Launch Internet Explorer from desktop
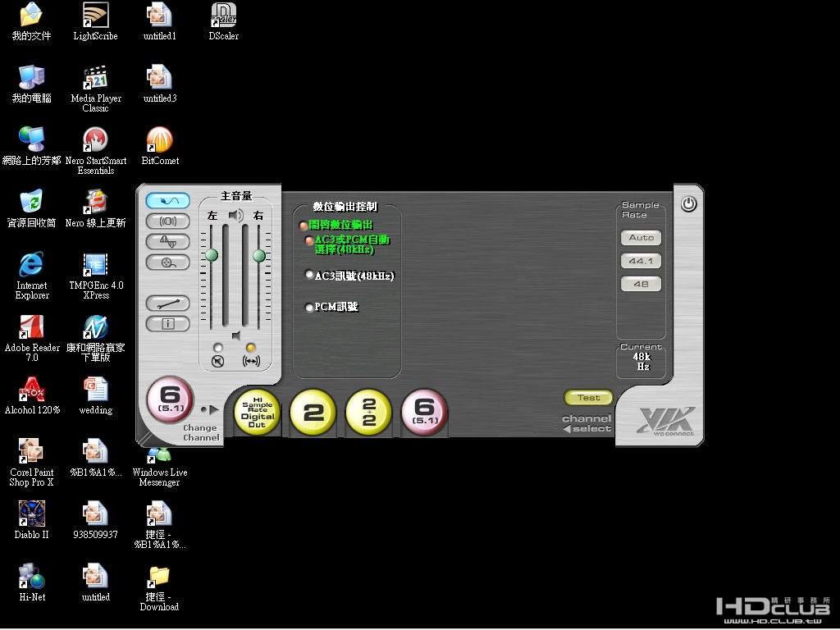840x630 pixels. (x=32, y=276)
